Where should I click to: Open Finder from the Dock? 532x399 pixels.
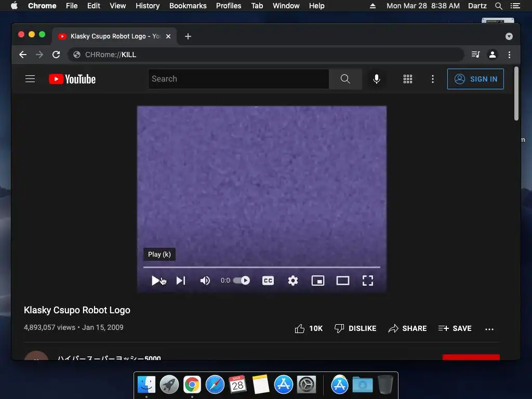click(147, 385)
